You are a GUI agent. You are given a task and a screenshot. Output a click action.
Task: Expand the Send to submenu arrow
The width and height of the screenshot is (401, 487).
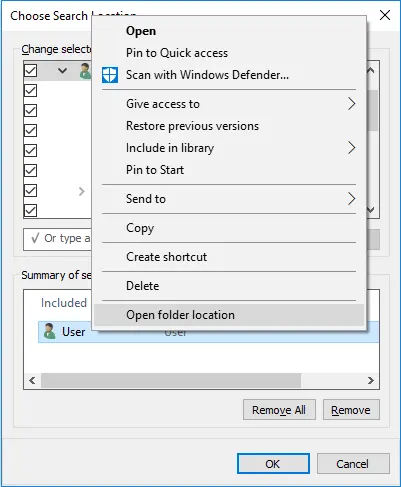[351, 199]
